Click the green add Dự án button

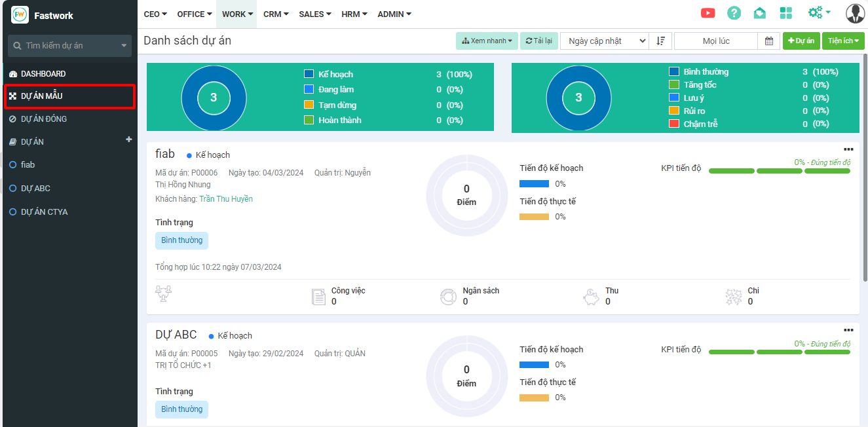click(801, 41)
